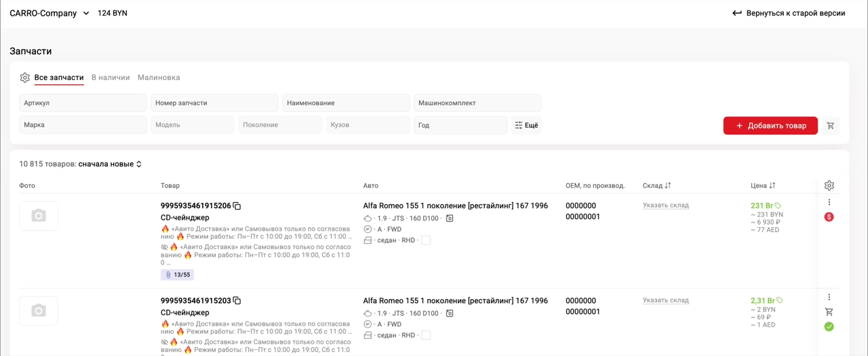Open table column settings gear
The height and width of the screenshot is (356, 868).
point(829,185)
